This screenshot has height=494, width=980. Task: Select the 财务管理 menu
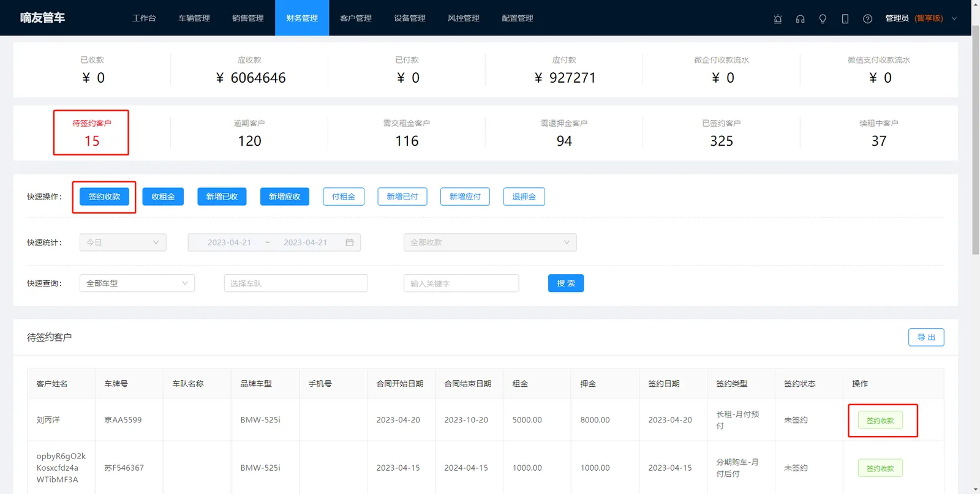click(x=302, y=18)
